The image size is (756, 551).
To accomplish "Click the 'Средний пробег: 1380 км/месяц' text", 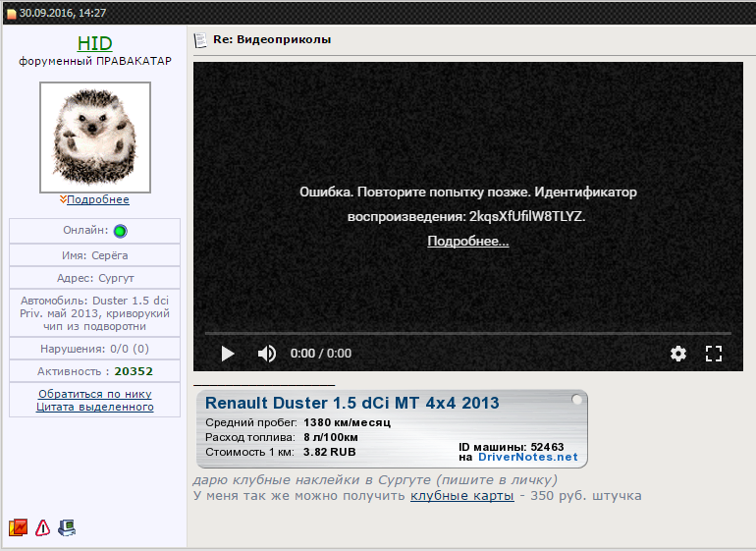I will [x=297, y=422].
